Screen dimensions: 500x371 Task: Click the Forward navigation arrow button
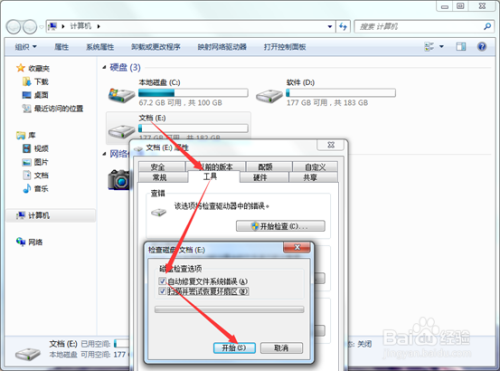(x=30, y=27)
